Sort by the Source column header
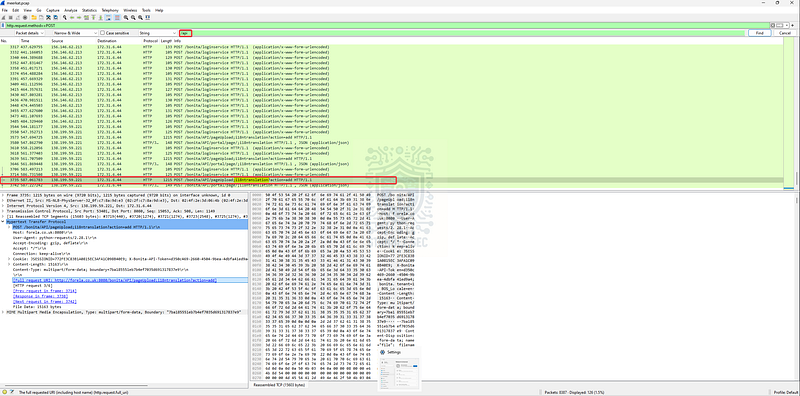 coord(57,40)
